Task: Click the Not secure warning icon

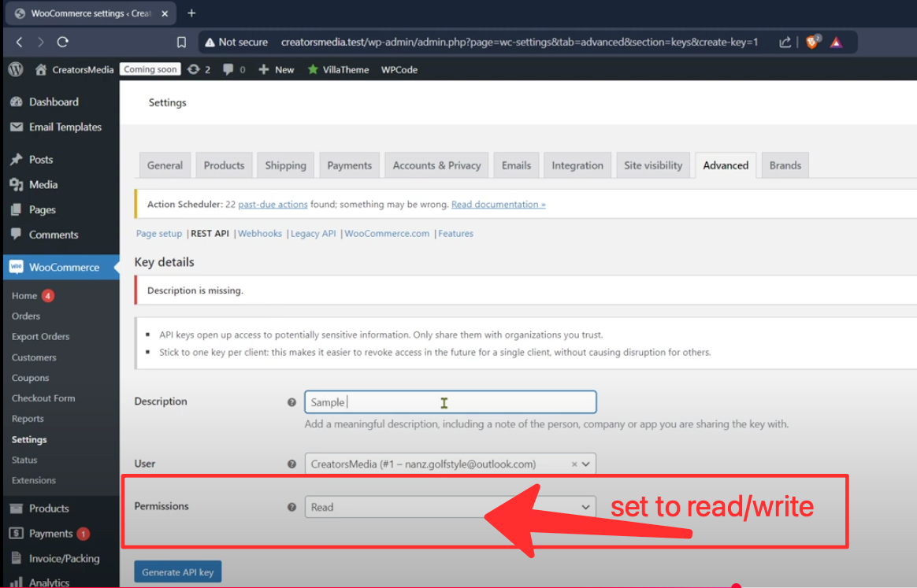Action: (210, 42)
